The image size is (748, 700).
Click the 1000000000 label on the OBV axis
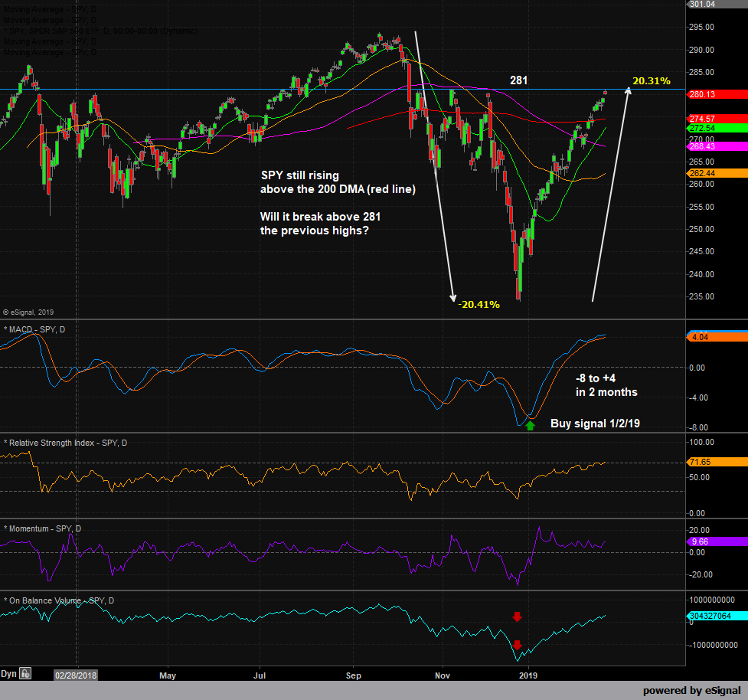tap(712, 600)
